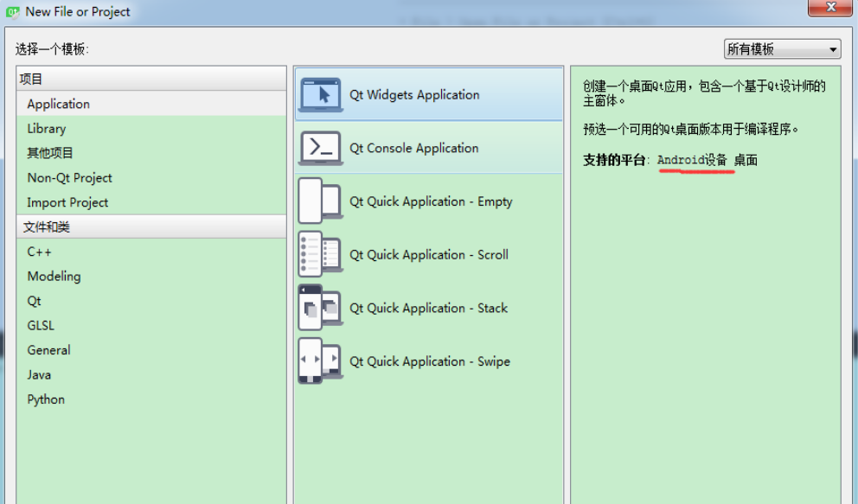Pick the Qt Quick Application - Stack label
The height and width of the screenshot is (504, 858).
(428, 309)
